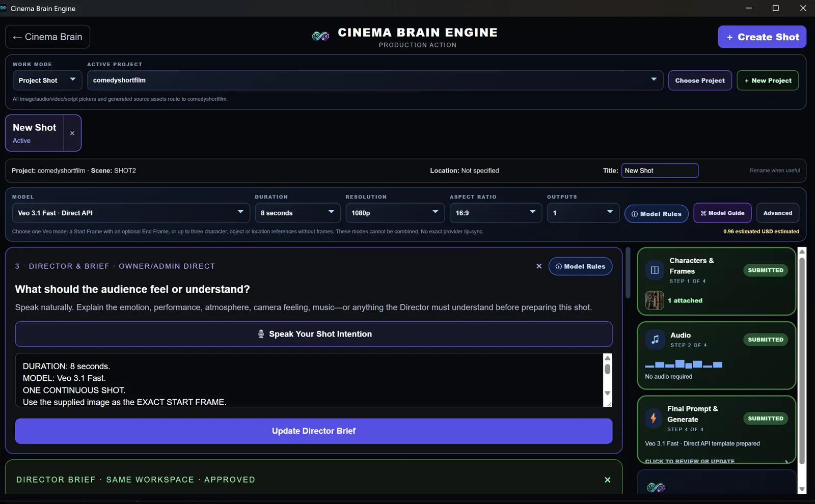Edit the Title field containing New Shot
The image size is (815, 504).
click(660, 171)
